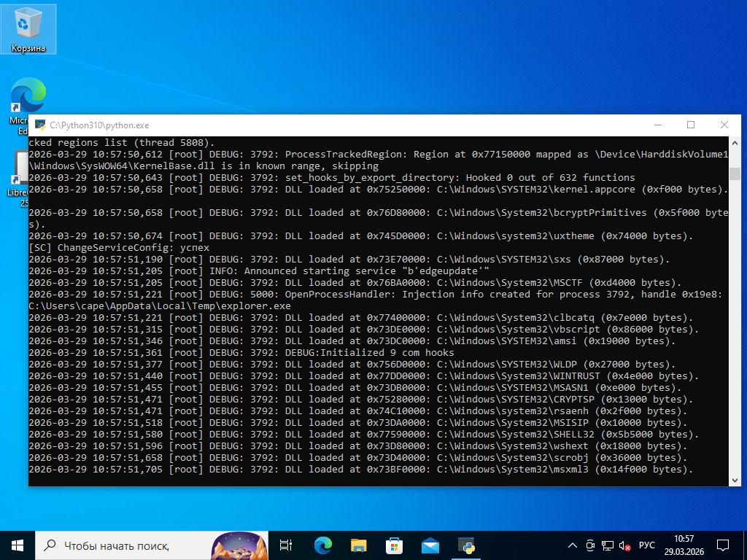Toggle the muted volume tray icon
The width and height of the screenshot is (747, 560).
coord(625,545)
